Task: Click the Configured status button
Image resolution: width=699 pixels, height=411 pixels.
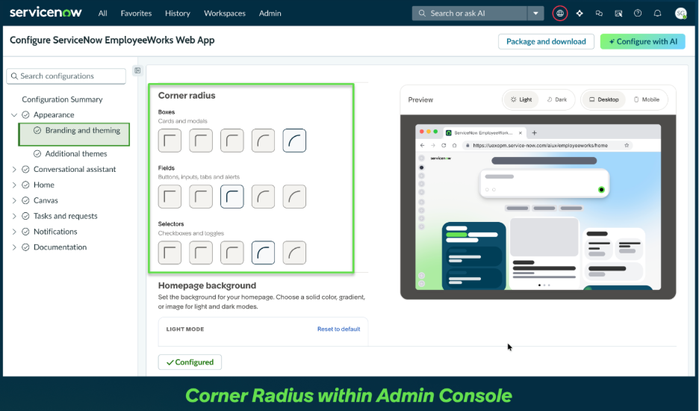Action: tap(190, 362)
